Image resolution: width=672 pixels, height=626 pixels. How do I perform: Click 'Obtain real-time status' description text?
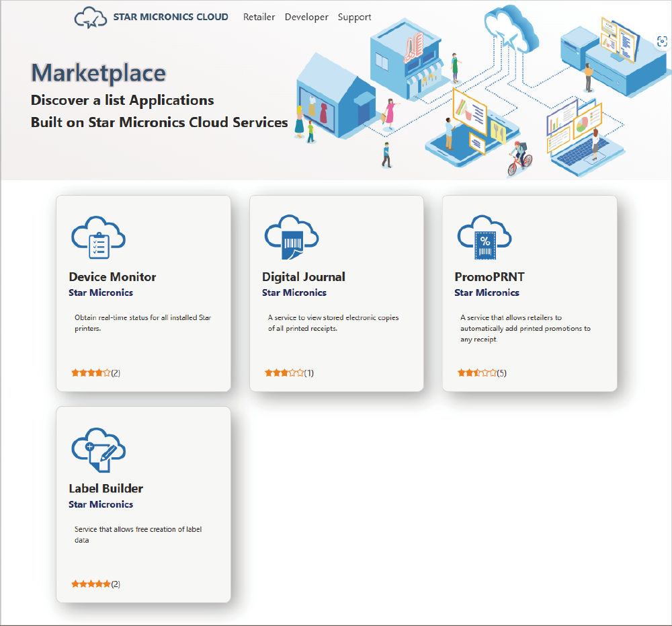tap(142, 323)
